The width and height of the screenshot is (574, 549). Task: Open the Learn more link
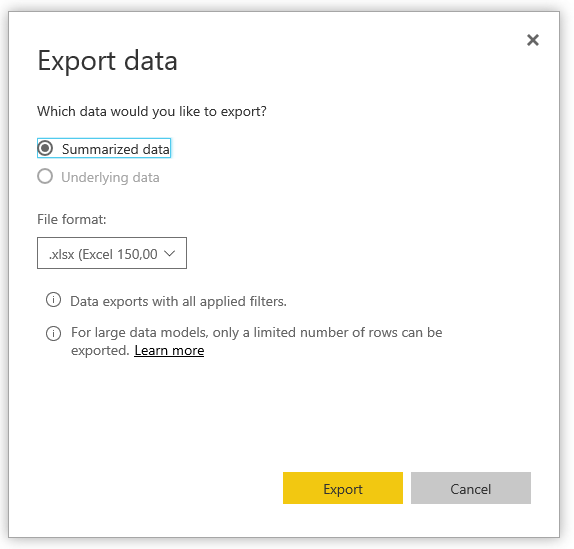(x=169, y=351)
